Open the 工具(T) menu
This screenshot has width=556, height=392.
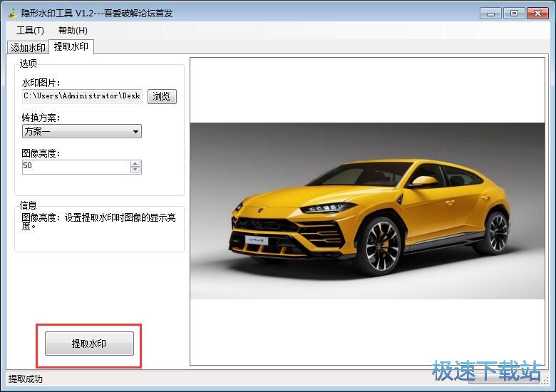(30, 31)
